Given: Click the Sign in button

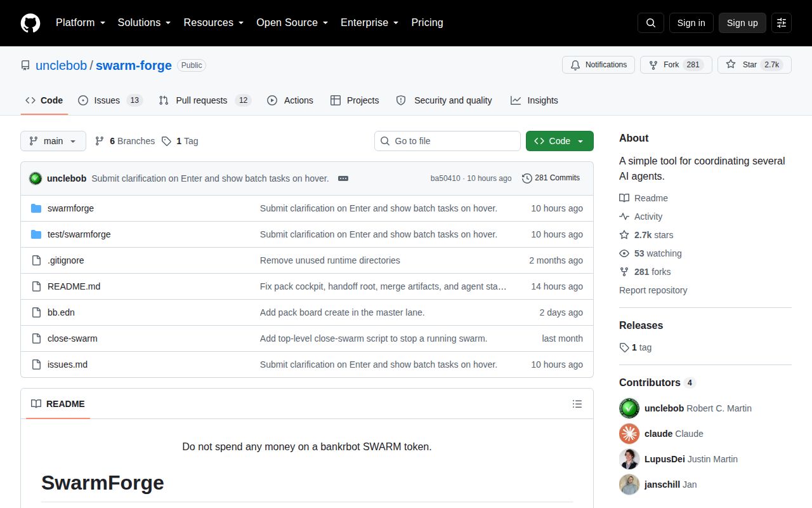Looking at the screenshot, I should point(691,23).
